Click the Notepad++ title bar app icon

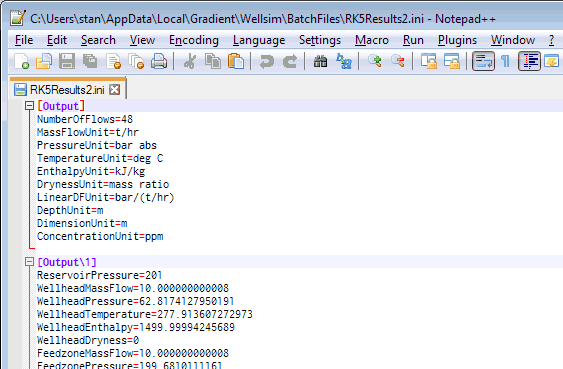pos(18,18)
